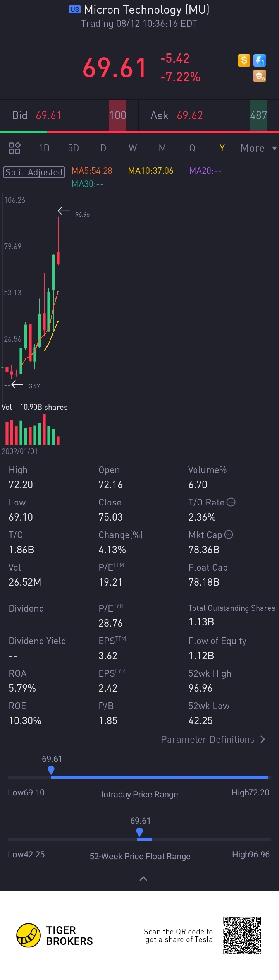279x980 pixels.
Task: Tap the Mkt Cap info icon
Action: 229,535
